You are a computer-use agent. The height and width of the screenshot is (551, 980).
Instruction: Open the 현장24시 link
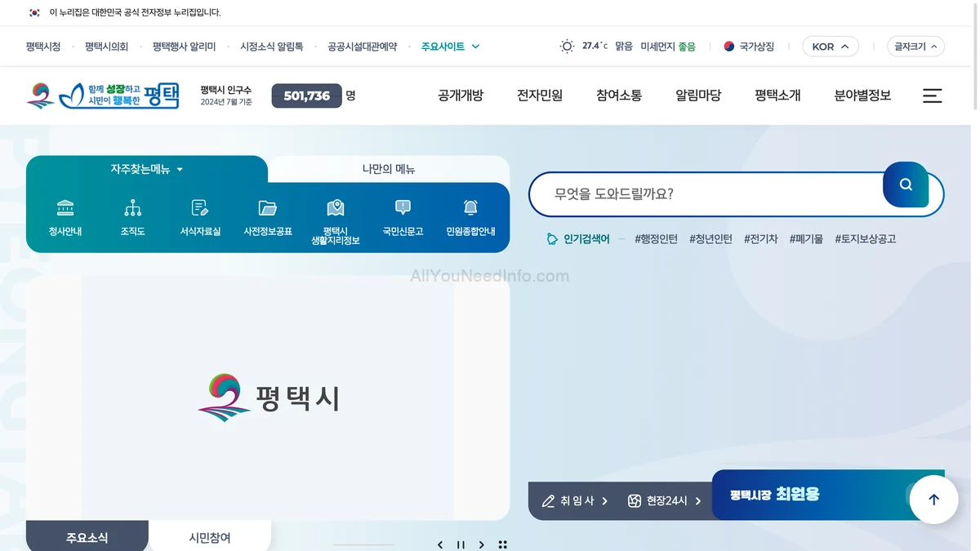coord(664,501)
